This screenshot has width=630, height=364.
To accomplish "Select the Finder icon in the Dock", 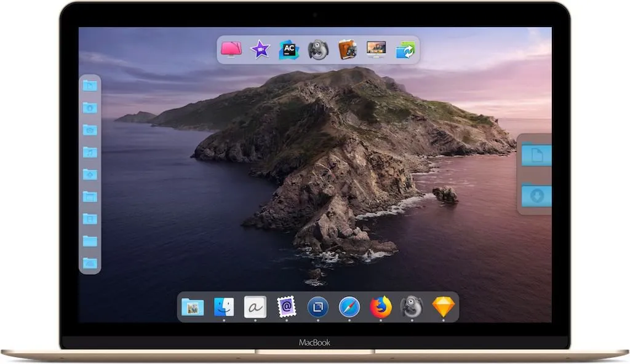I will click(225, 306).
